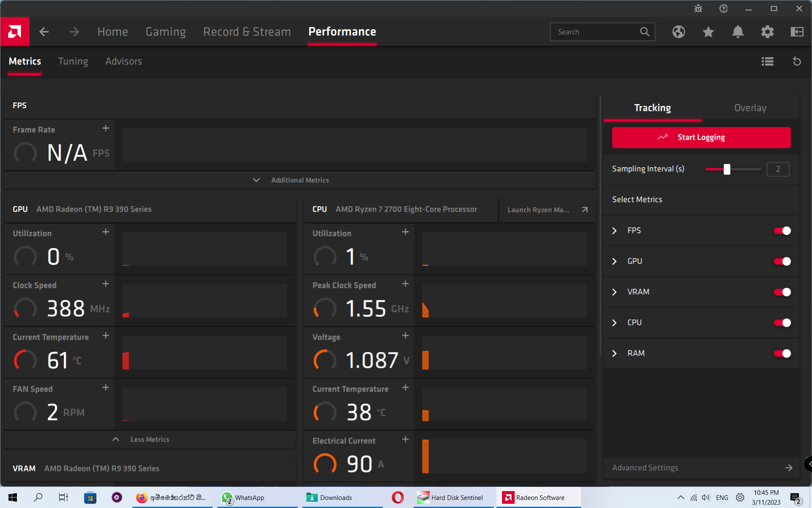Viewport: 812px width, 508px height.
Task: Open Hard Disk Sentinel from taskbar
Action: tap(453, 497)
